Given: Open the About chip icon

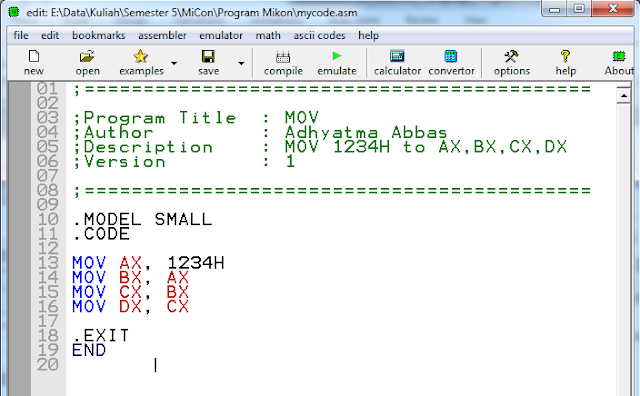Looking at the screenshot, I should click(619, 56).
